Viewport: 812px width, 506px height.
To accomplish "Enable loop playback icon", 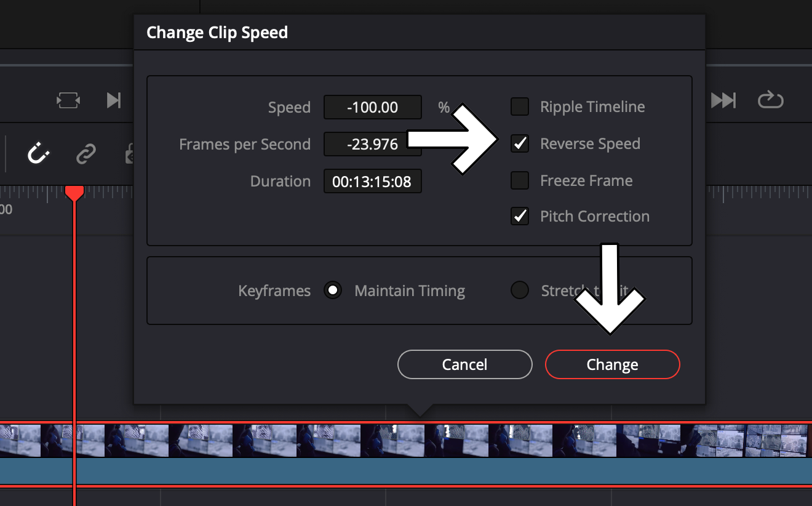I will pos(770,100).
